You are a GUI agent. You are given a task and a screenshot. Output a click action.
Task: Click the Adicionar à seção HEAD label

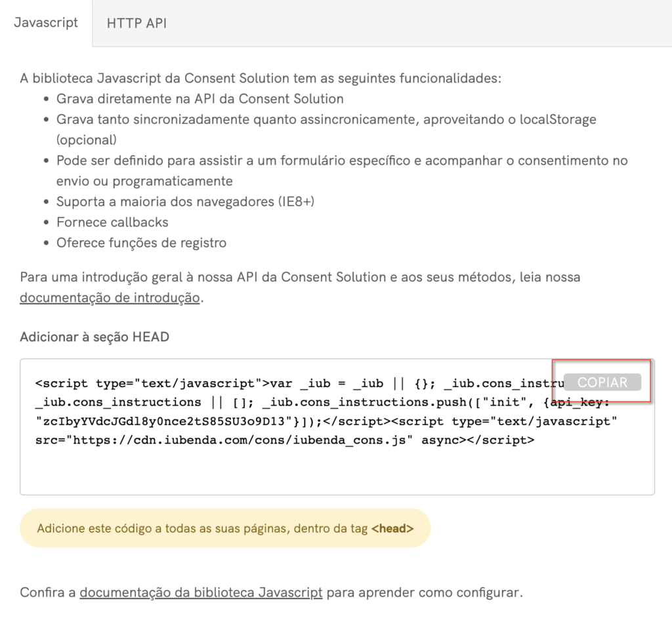coord(94,337)
